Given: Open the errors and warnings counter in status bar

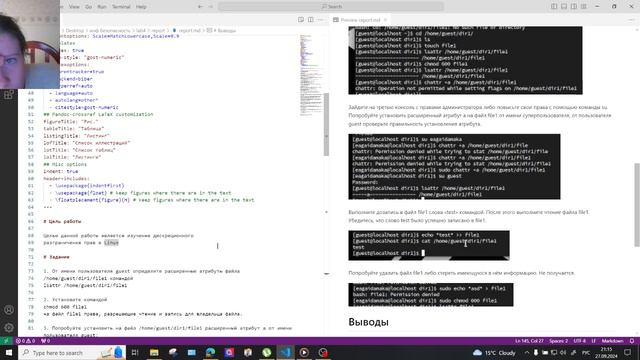Looking at the screenshot, I should coord(25,341).
